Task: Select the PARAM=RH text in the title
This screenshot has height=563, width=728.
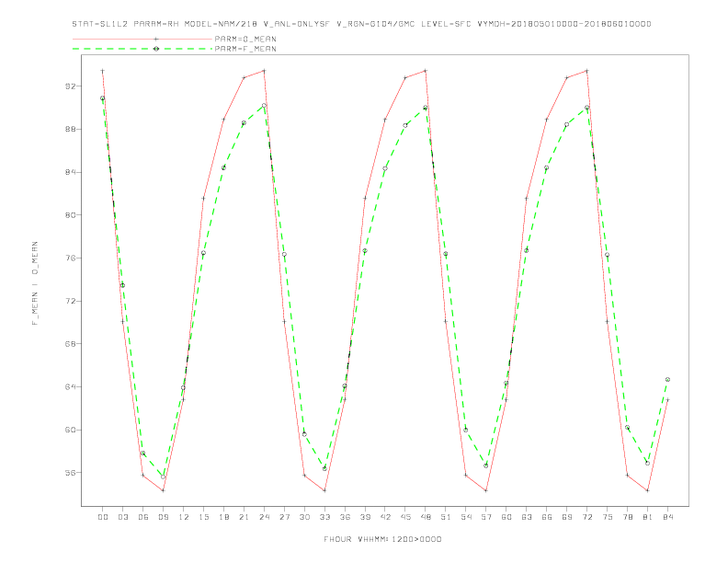Action: (x=156, y=24)
